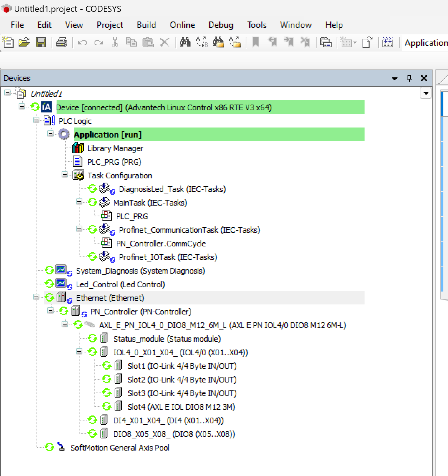This screenshot has height=476, width=448.
Task: Click the Task Configuration icon
Action: pyautogui.click(x=78, y=175)
